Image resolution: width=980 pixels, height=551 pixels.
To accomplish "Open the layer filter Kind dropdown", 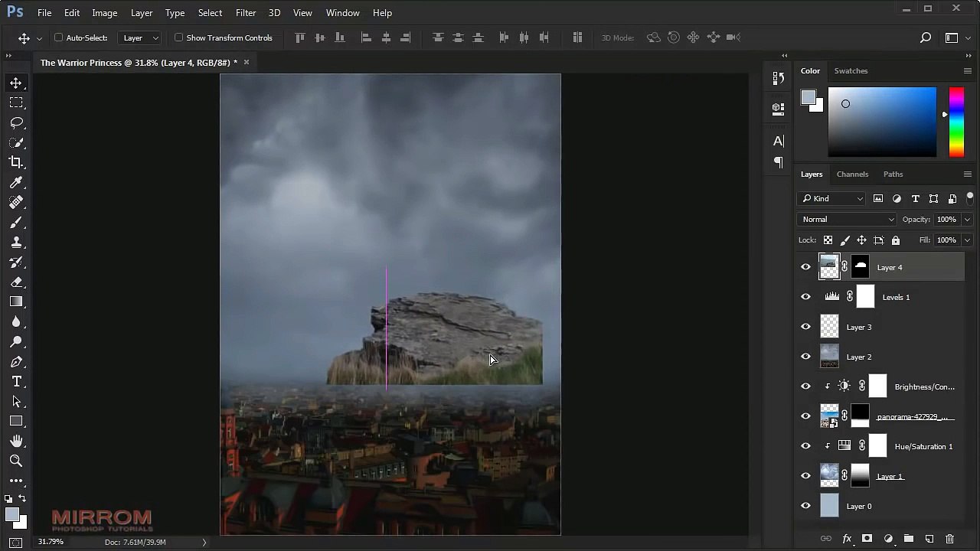I will 831,198.
